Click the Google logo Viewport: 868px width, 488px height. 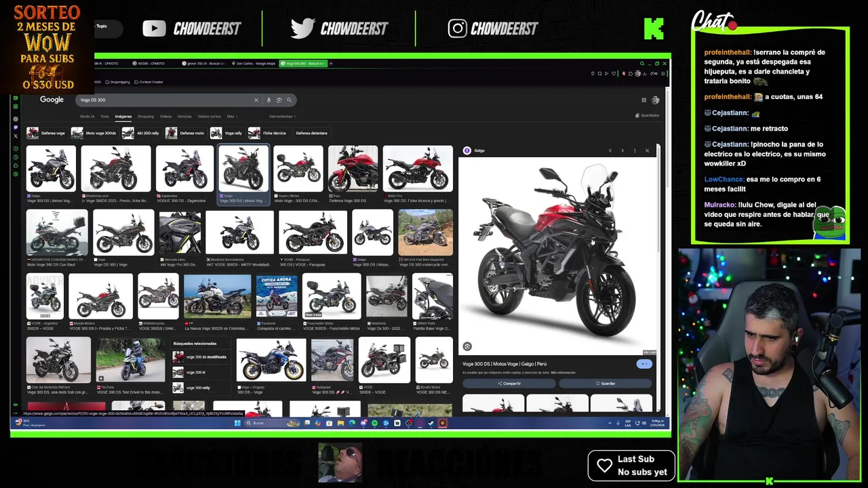(52, 100)
